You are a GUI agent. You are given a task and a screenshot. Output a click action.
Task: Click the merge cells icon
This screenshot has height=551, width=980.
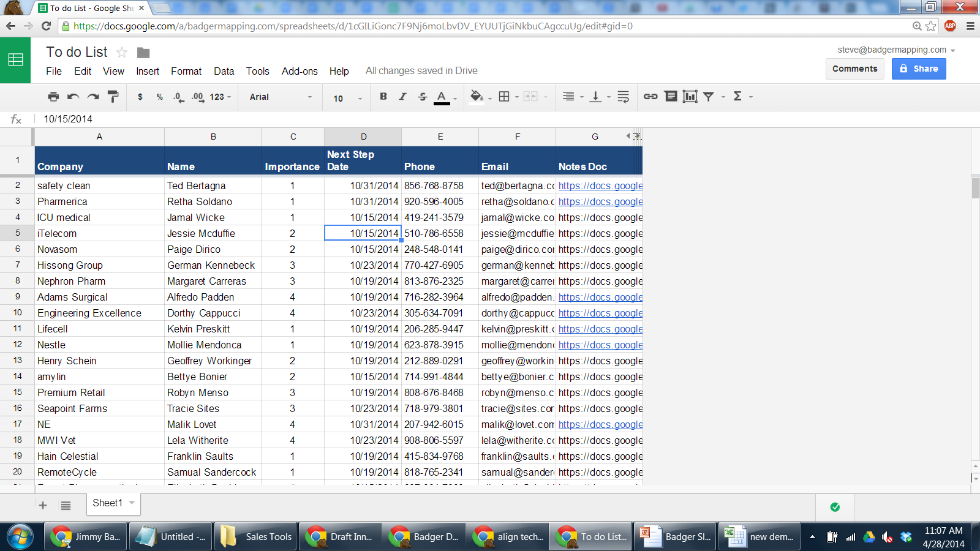point(530,97)
